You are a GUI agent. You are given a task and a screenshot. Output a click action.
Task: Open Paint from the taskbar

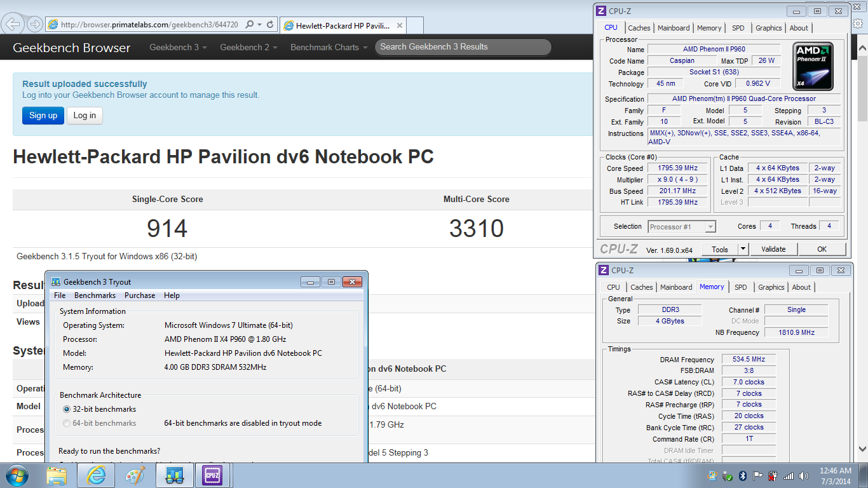click(134, 475)
